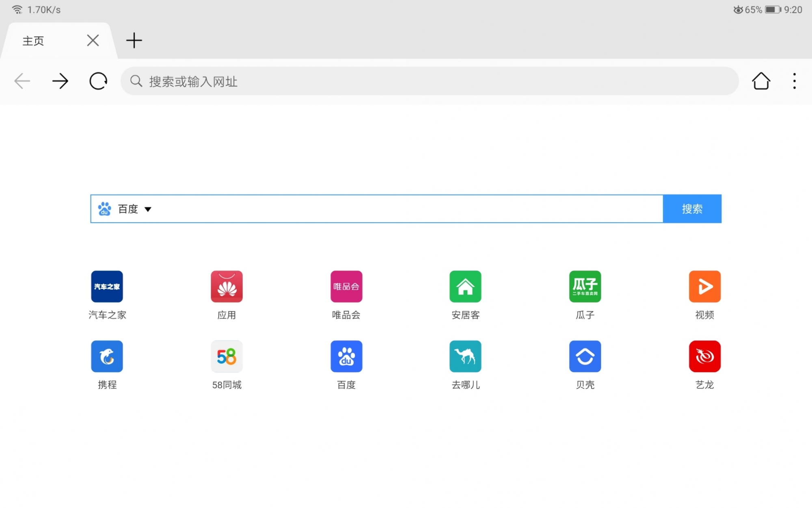This screenshot has height=508, width=812.
Task: Click the address bar magnifier icon
Action: coord(136,81)
